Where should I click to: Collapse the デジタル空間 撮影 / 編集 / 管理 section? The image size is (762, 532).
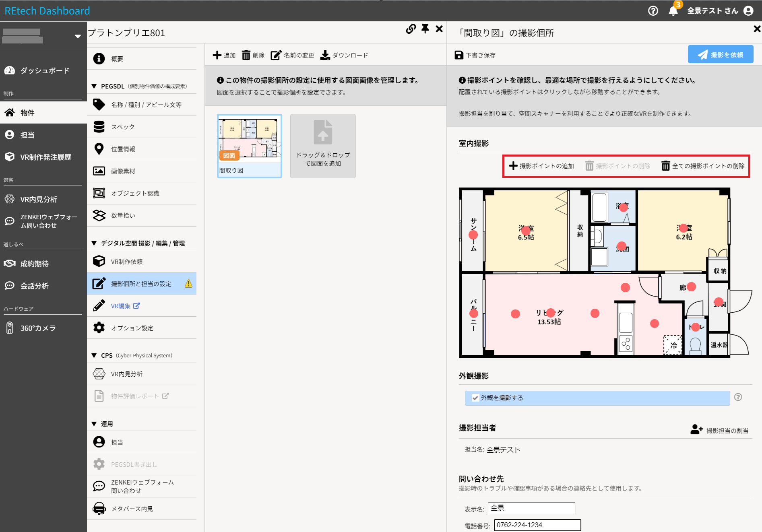tap(94, 243)
